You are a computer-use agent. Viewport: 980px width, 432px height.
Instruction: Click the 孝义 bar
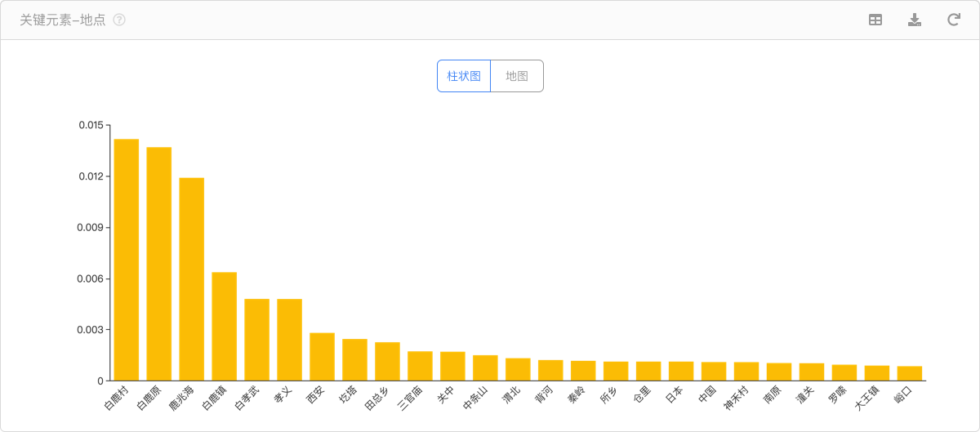click(290, 340)
